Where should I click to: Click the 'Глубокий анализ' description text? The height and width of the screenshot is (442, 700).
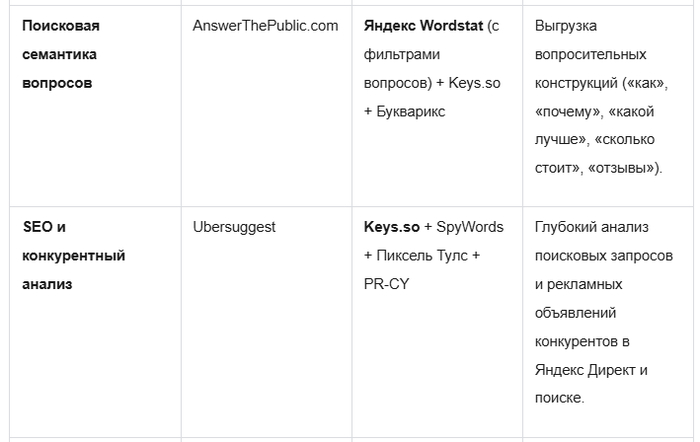click(592, 227)
